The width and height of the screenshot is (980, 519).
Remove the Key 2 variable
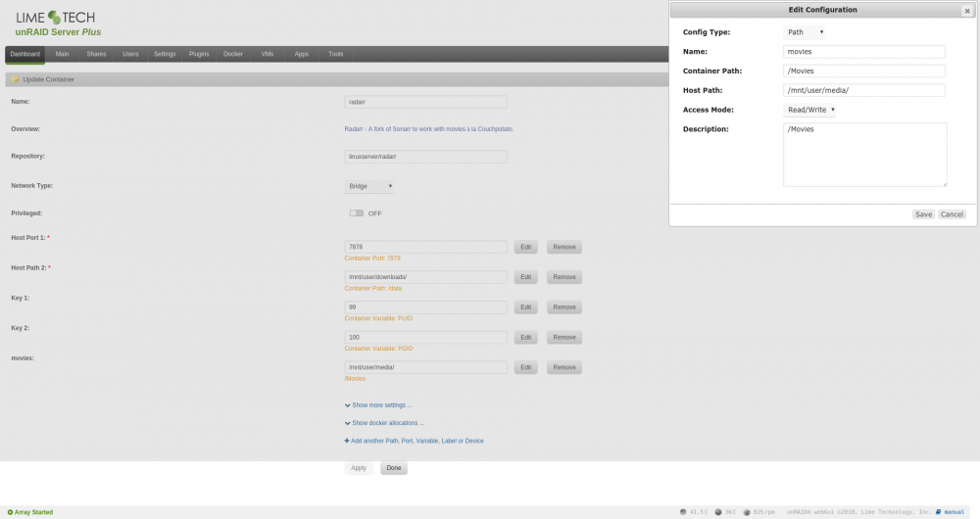pos(564,337)
